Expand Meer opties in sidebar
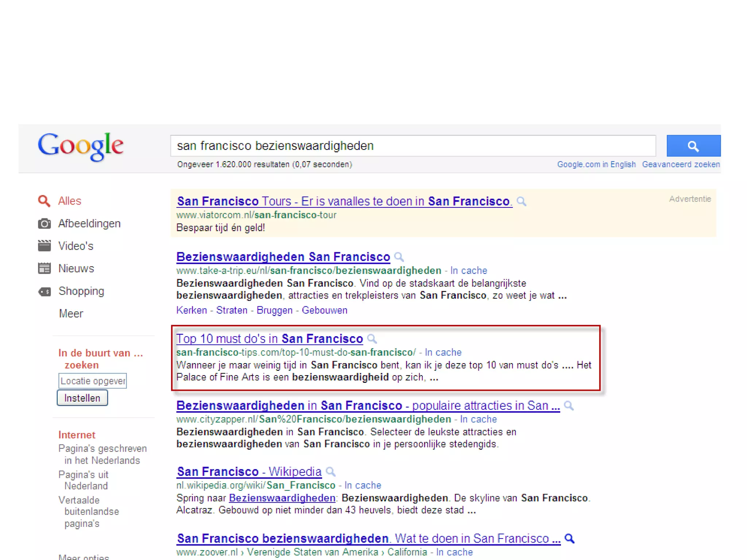The image size is (747, 560). coord(84,557)
